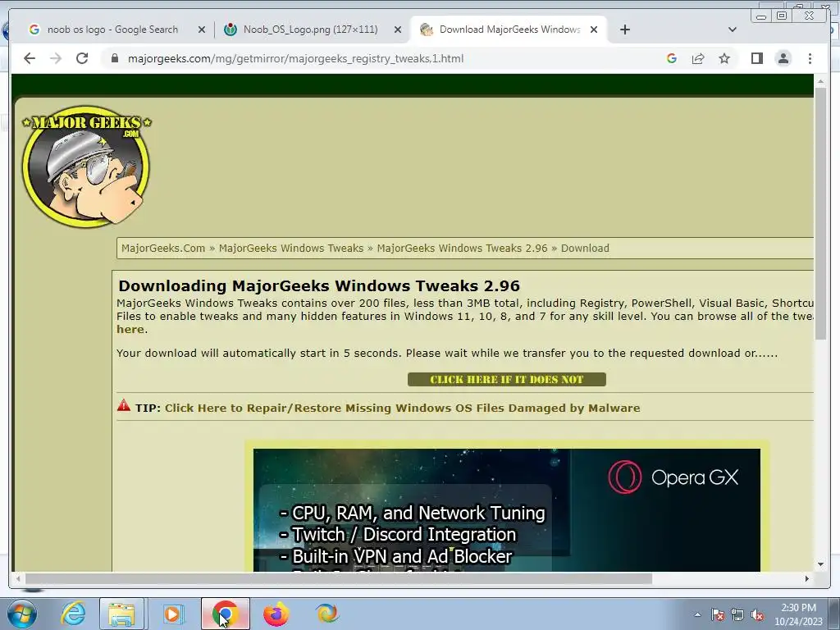
Task: Expand the tab search chevron
Action: click(733, 30)
